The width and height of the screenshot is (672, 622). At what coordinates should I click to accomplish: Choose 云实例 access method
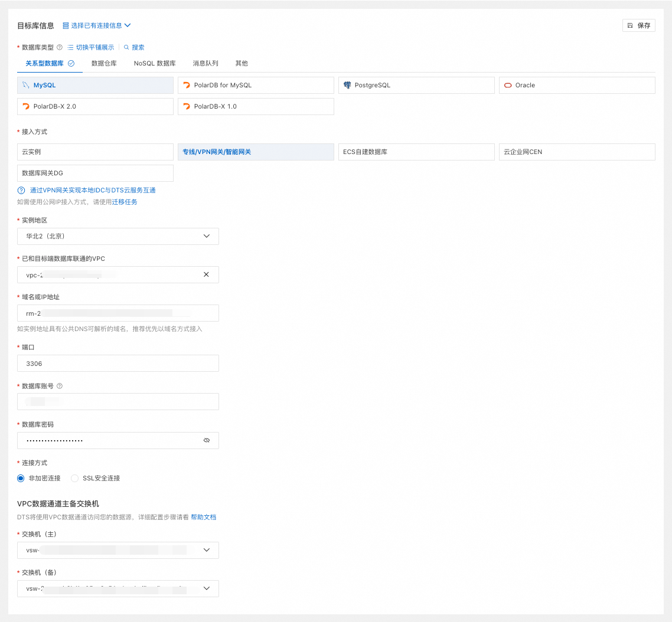pos(95,152)
